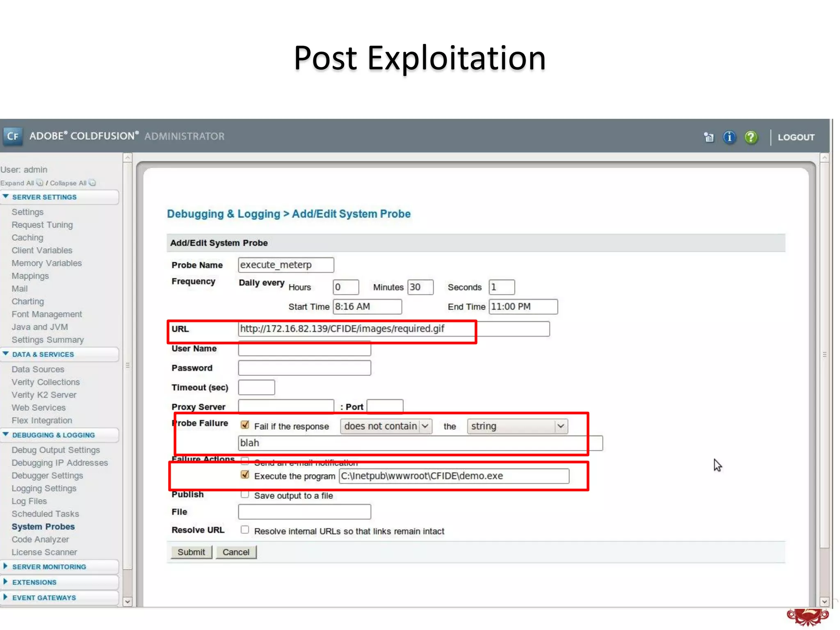840x630 pixels.
Task: Open Debugger Settings page
Action: (x=47, y=475)
